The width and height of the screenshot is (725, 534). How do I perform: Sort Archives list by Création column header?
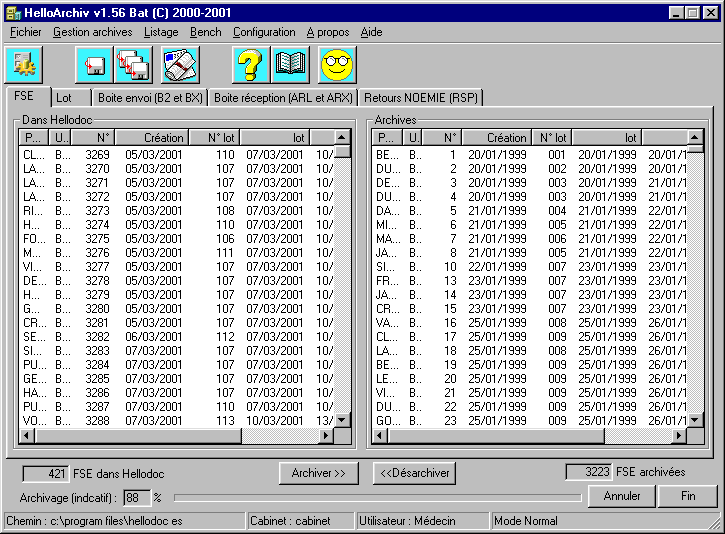[497, 138]
